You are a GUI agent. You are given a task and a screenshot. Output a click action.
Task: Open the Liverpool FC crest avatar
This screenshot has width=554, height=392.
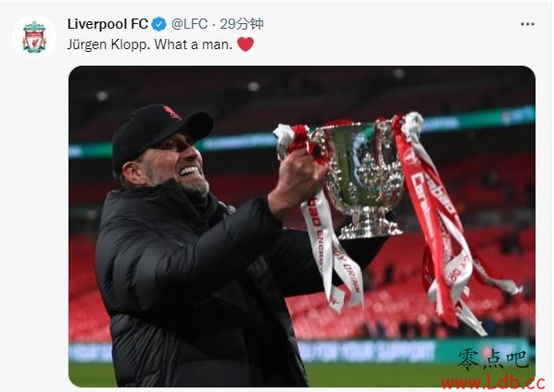[34, 37]
